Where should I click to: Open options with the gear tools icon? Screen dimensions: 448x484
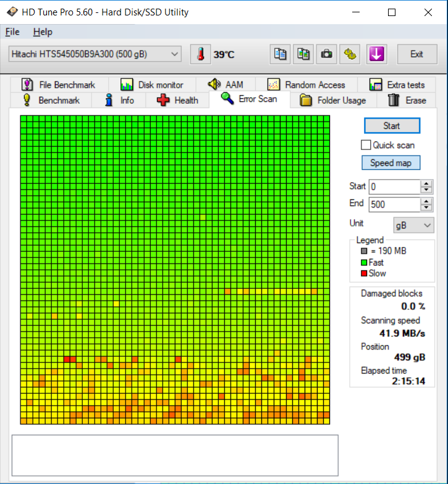(350, 54)
